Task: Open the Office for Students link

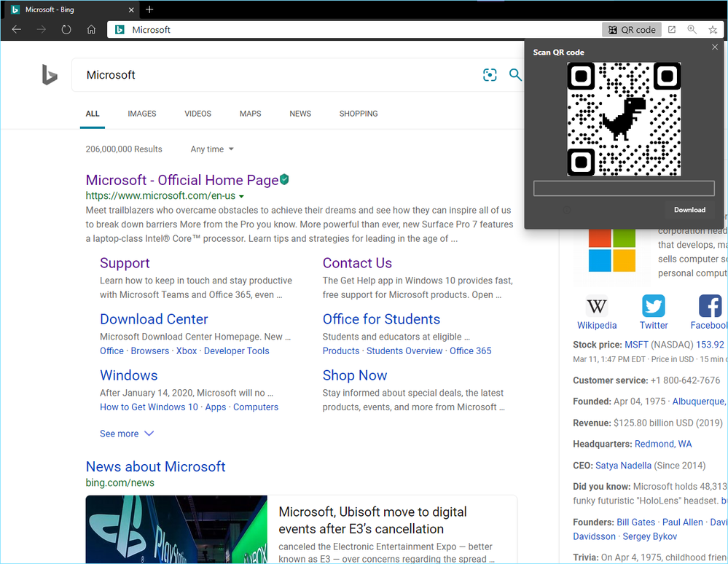Action: click(381, 319)
